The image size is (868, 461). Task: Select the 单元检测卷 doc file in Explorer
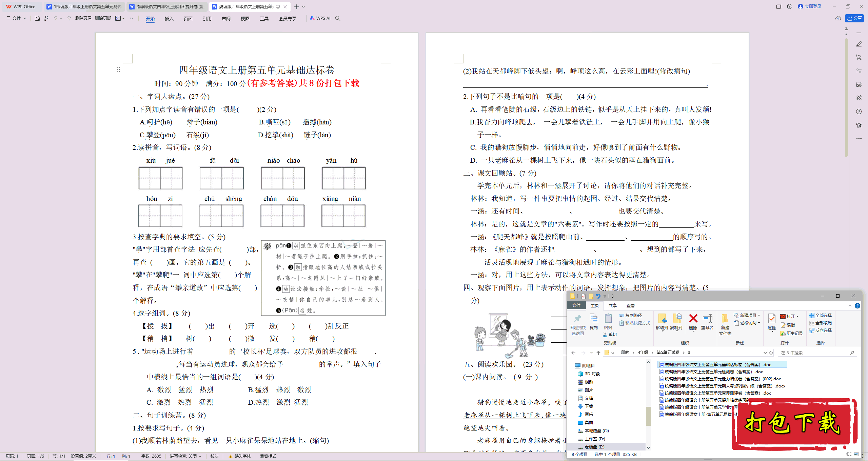click(x=711, y=372)
